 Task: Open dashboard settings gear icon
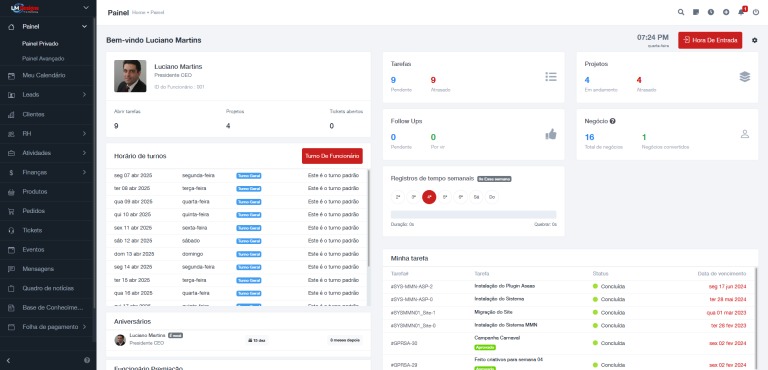[x=754, y=40]
